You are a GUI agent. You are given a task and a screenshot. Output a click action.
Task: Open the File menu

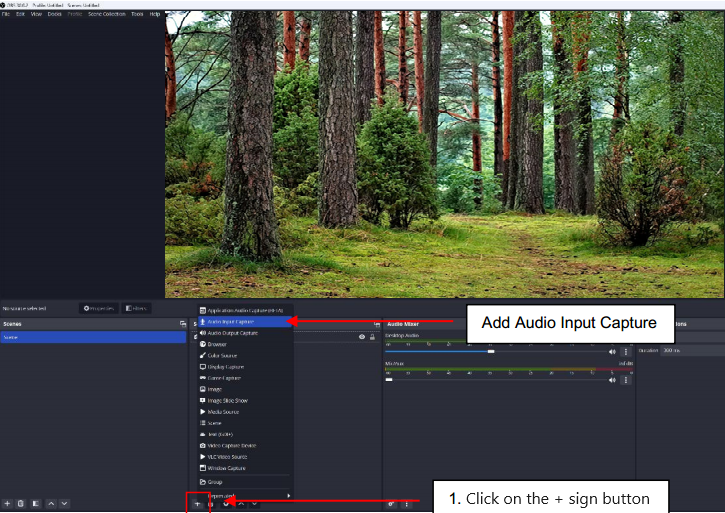click(6, 14)
